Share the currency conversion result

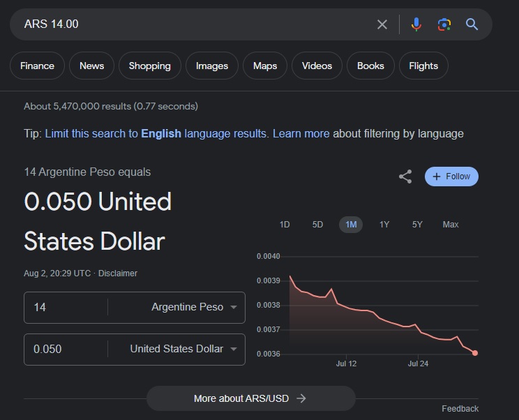point(405,177)
